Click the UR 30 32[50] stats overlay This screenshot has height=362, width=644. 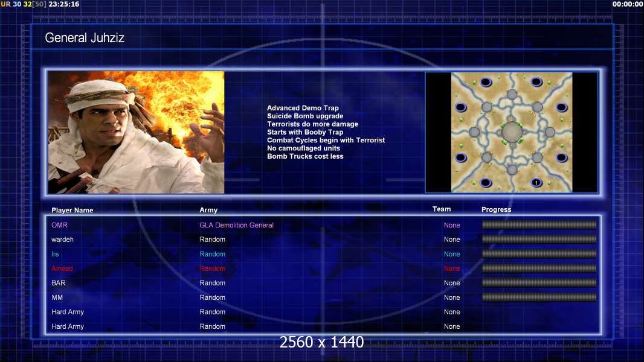point(24,4)
